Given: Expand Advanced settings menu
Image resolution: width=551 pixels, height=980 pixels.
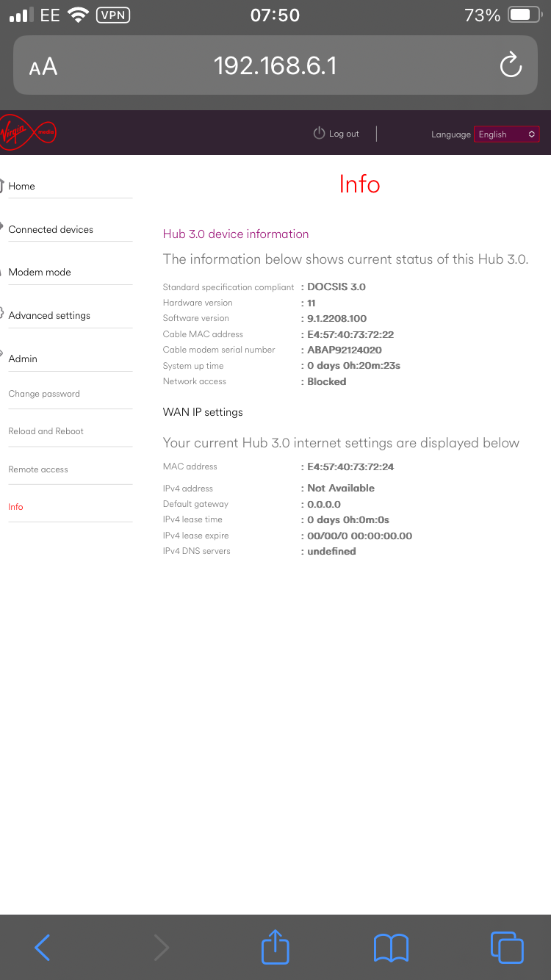Looking at the screenshot, I should tap(49, 316).
